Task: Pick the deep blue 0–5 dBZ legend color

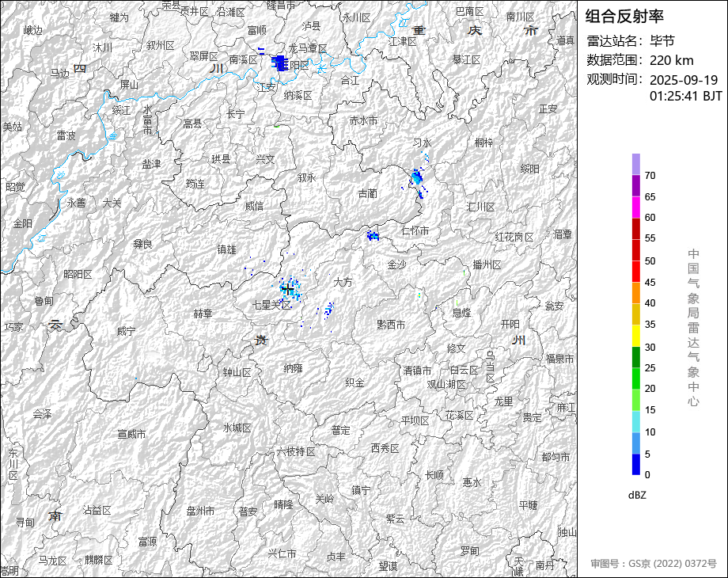Action: click(636, 464)
